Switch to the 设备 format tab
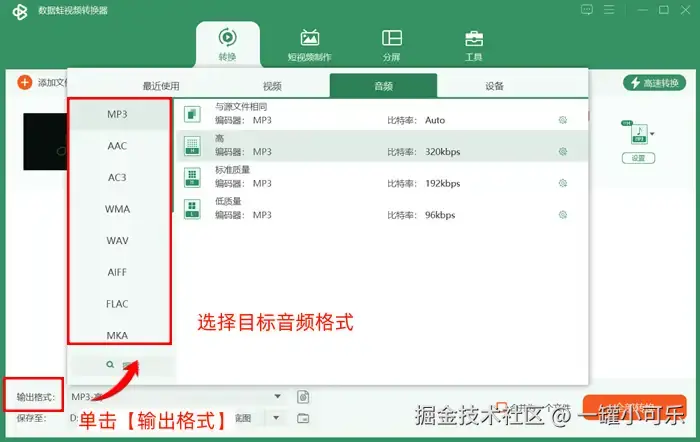This screenshot has height=442, width=700. click(x=494, y=86)
